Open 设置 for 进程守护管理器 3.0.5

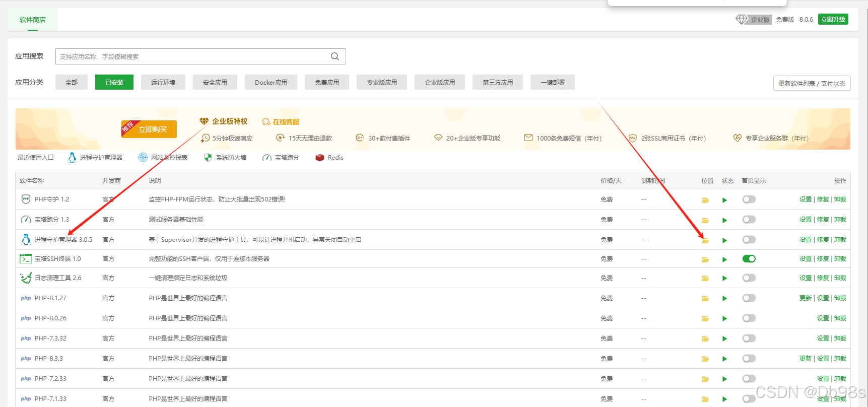point(806,240)
